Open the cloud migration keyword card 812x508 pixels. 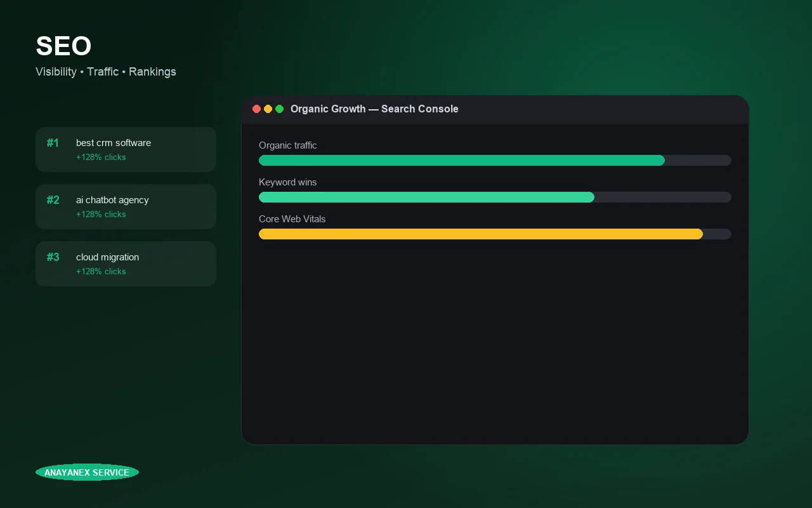pyautogui.click(x=126, y=264)
